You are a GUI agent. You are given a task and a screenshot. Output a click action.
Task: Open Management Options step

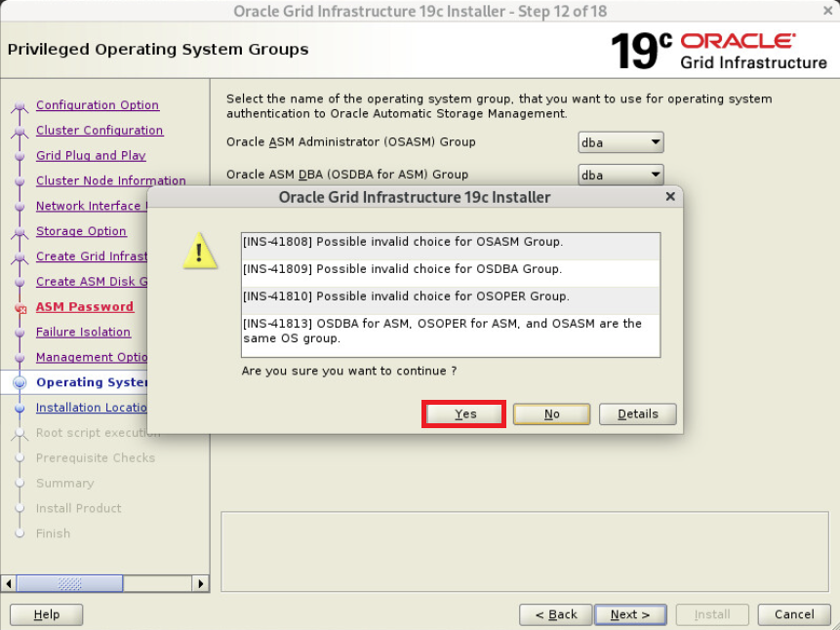click(x=91, y=357)
